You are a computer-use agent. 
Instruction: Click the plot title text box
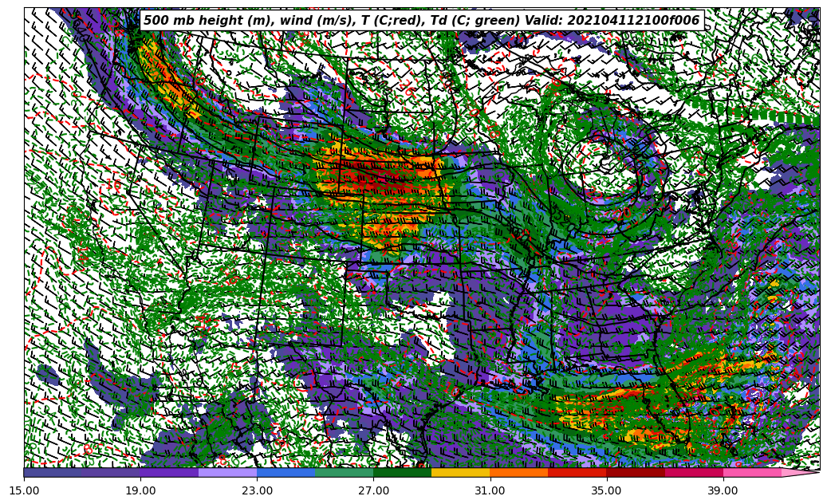point(421,21)
